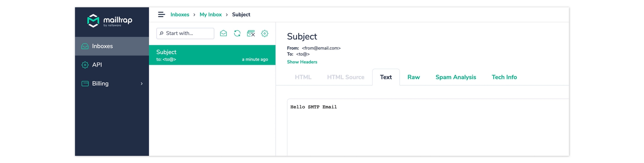
Task: Refresh the inbox message list
Action: point(237,33)
